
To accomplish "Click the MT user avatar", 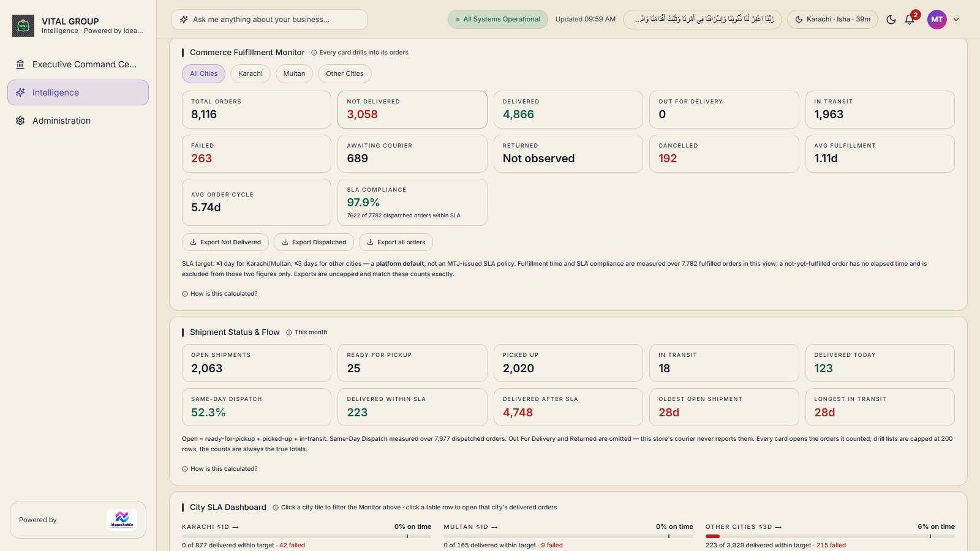I will tap(937, 20).
